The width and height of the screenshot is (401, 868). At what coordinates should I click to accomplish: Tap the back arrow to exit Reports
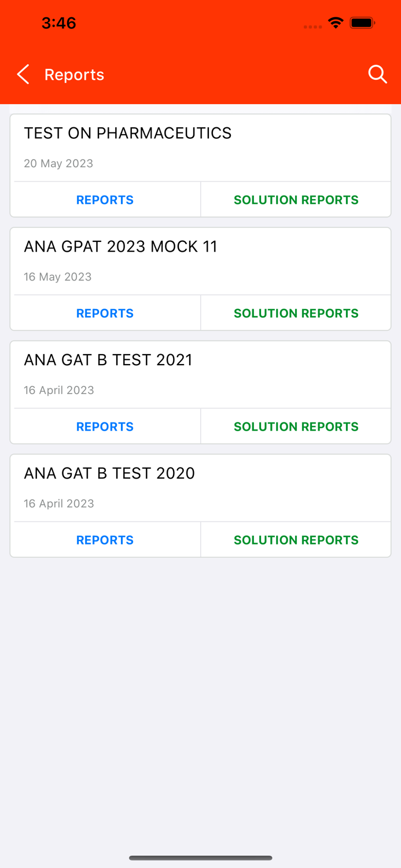point(23,74)
